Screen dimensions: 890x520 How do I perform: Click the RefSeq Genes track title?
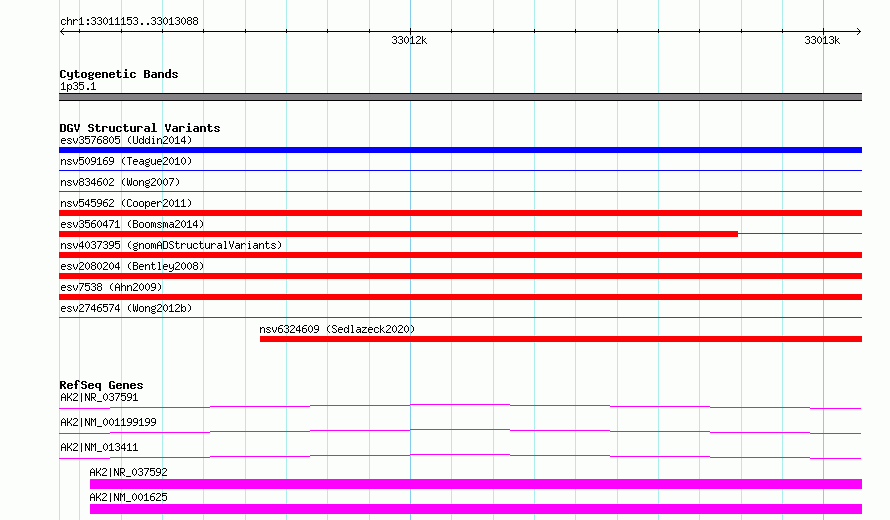click(101, 385)
